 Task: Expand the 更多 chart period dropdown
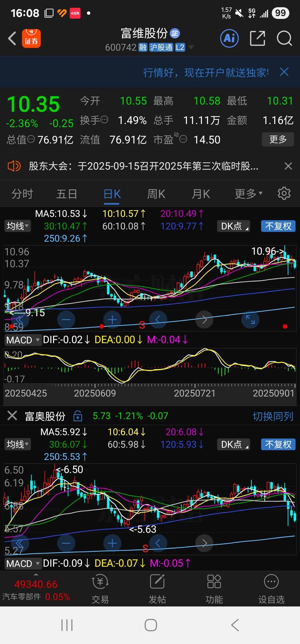[249, 194]
